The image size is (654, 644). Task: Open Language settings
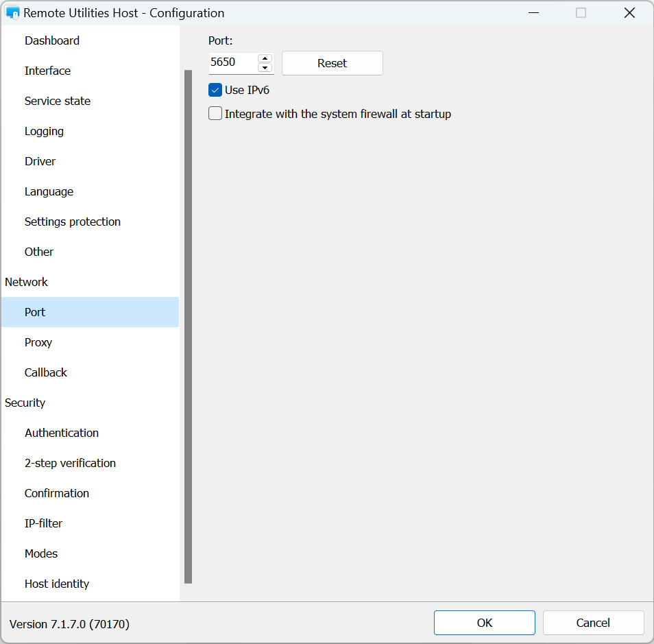click(x=90, y=191)
